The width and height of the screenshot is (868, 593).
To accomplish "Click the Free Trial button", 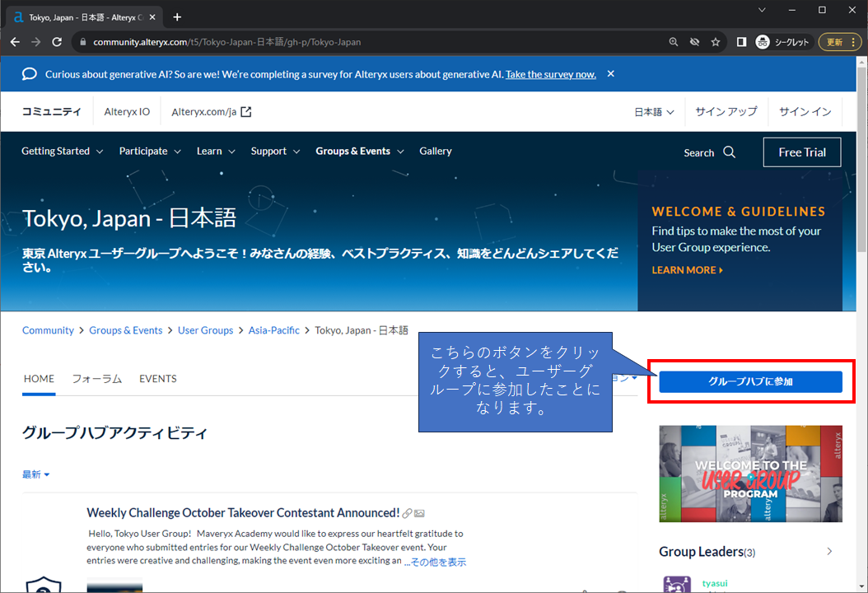I will [801, 152].
